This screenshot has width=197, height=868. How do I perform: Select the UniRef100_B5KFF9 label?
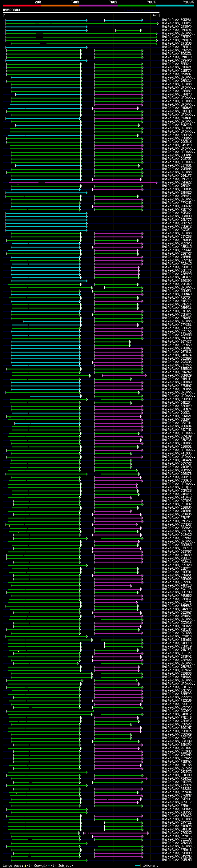click(x=176, y=57)
